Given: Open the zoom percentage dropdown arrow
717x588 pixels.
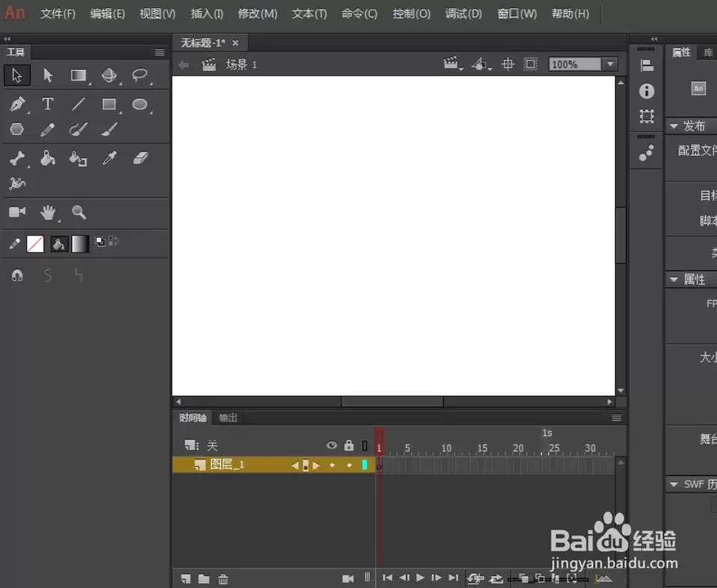Looking at the screenshot, I should (x=610, y=65).
